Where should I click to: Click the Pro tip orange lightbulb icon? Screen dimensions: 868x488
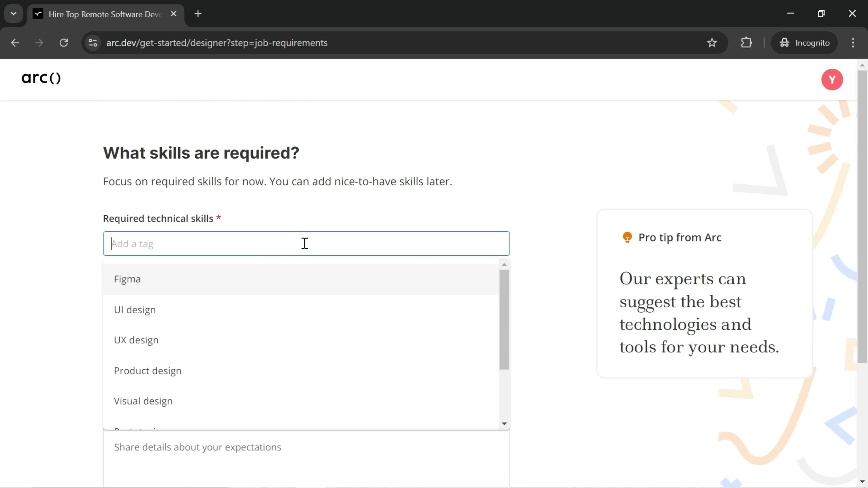coord(627,237)
